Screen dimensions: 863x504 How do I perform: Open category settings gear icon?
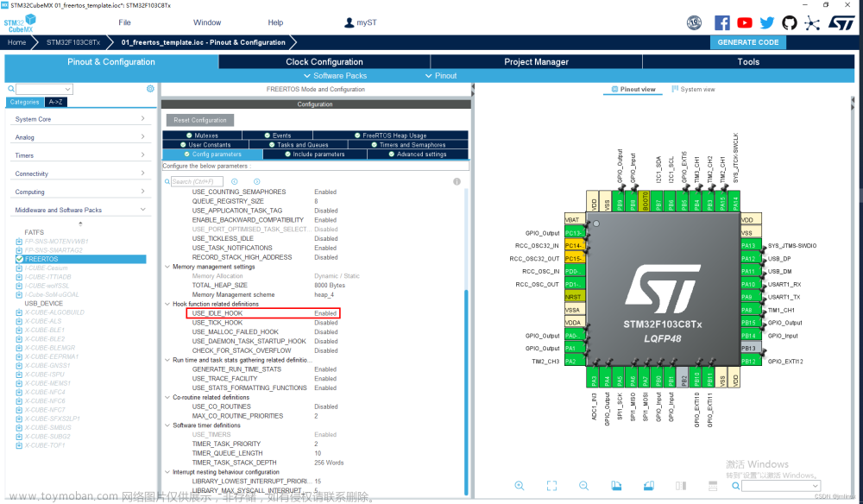pyautogui.click(x=150, y=89)
